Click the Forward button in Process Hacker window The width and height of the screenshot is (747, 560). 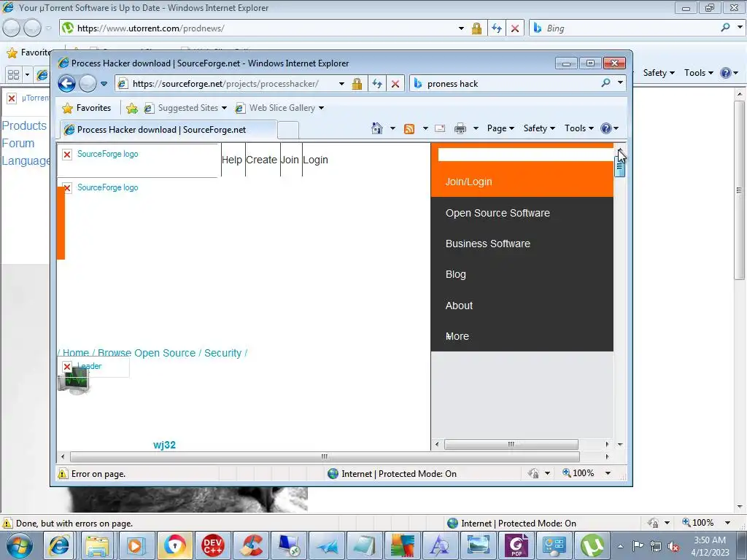[x=88, y=84]
